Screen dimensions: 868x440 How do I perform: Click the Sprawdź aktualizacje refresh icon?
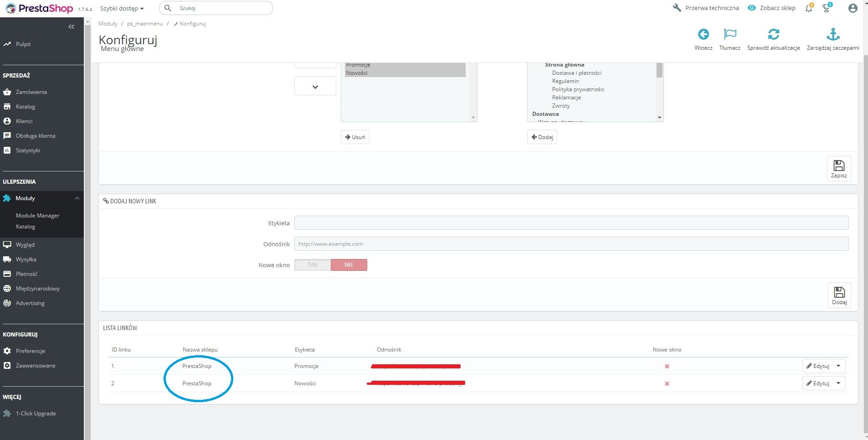coord(774,34)
